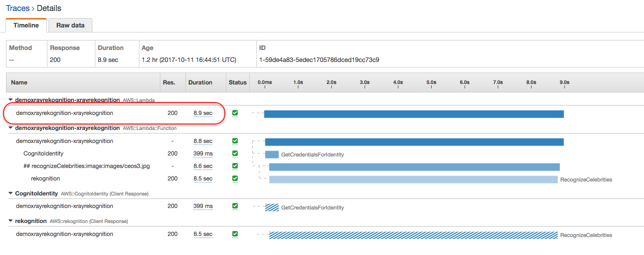
Task: Open 399 ms duration in CognitoIdentity subsegment row
Action: [x=203, y=153]
